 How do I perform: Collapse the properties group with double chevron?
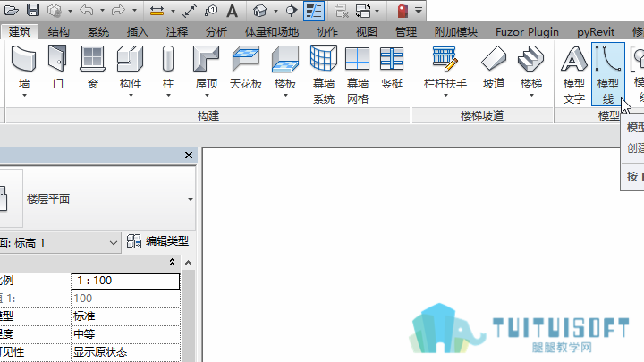pyautogui.click(x=172, y=262)
